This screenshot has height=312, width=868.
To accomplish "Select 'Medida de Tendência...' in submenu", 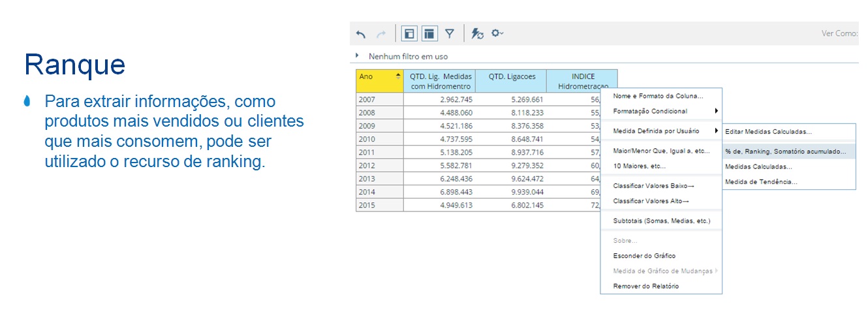I will [x=761, y=182].
